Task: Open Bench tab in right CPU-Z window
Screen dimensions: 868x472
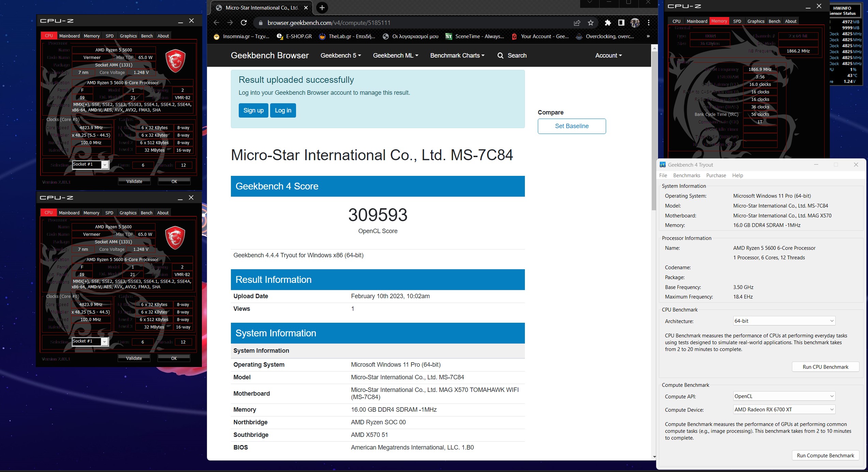Action: point(774,21)
